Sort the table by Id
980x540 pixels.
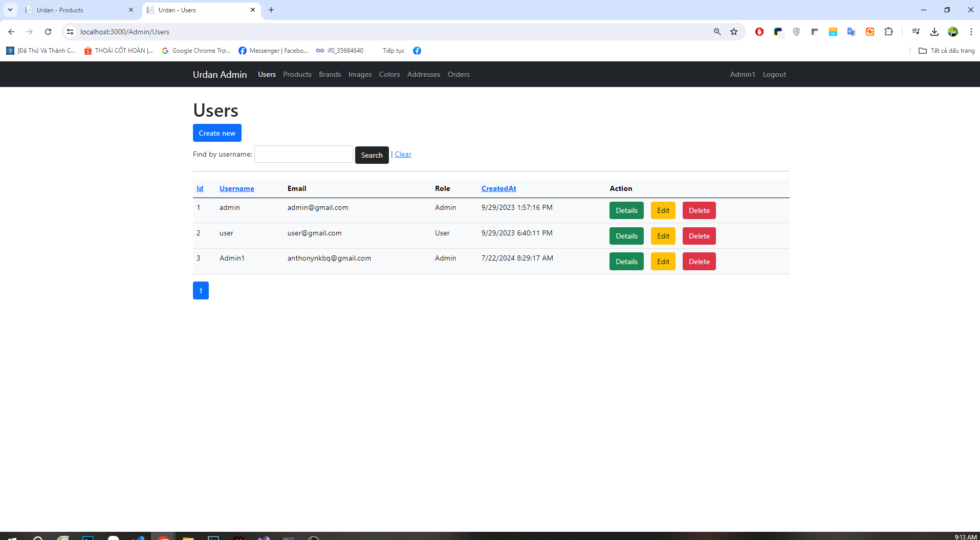200,188
